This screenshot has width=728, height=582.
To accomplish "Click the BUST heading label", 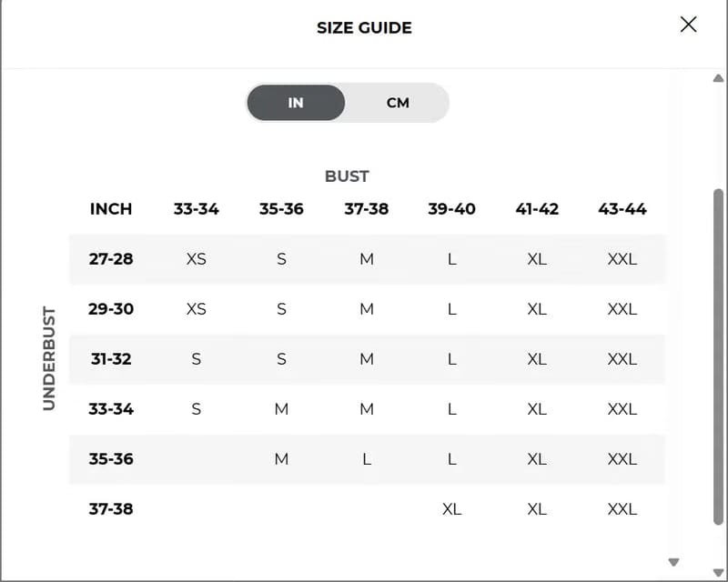I will point(347,176).
